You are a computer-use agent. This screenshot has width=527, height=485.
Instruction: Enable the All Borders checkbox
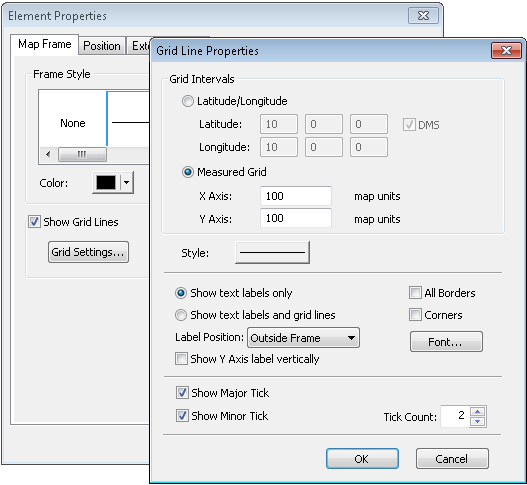point(415,293)
